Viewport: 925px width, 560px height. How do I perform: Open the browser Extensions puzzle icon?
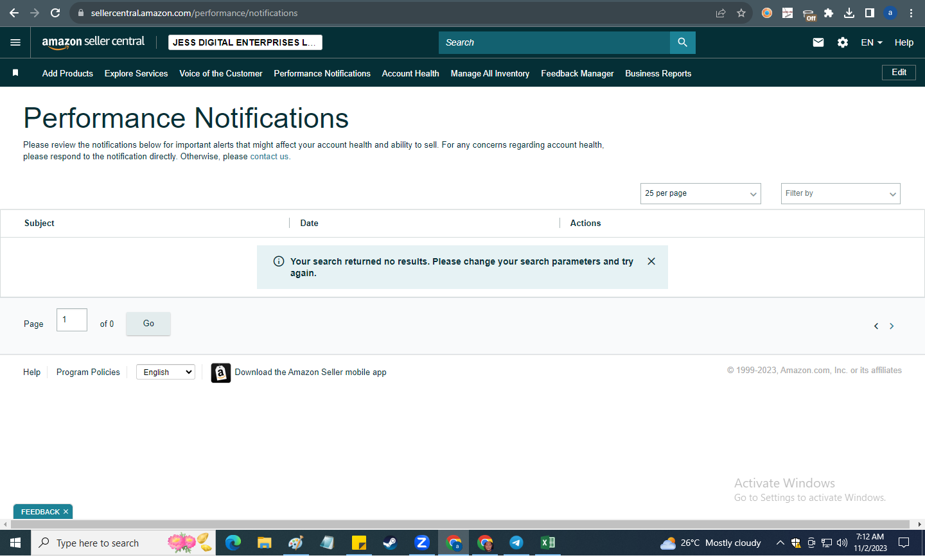click(x=829, y=13)
